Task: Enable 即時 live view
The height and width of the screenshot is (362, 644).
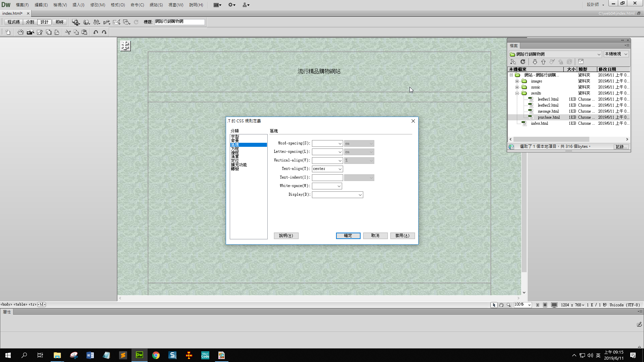Action: pos(59,22)
